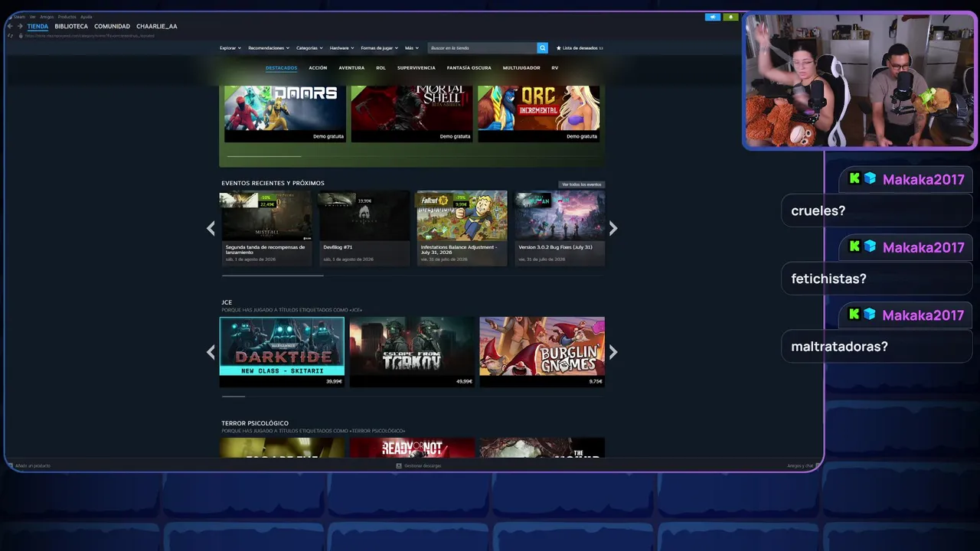Expand the Explorar dropdown
The height and width of the screenshot is (551, 980).
click(230, 48)
